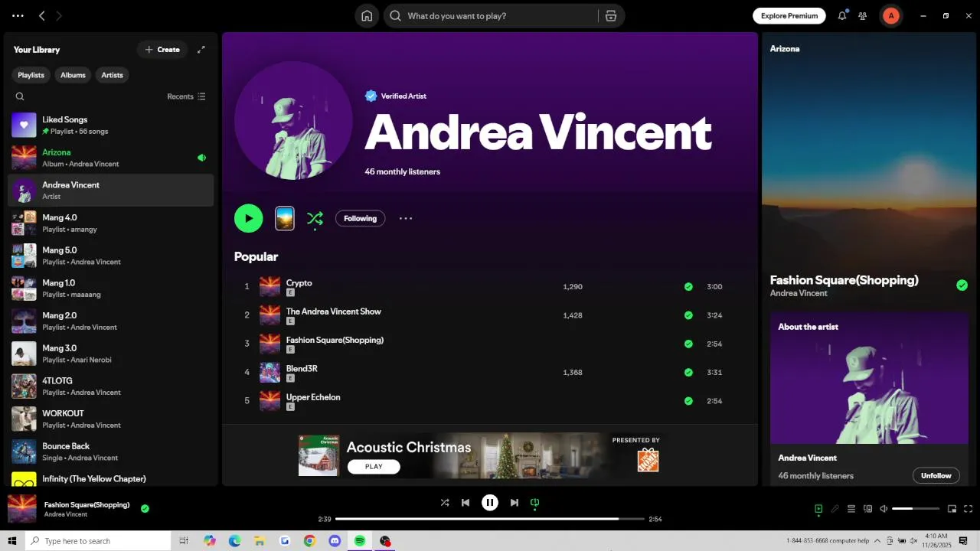Open Andrea Vincent link in Now Playing panel
Viewport: 980px width, 551px height.
click(799, 293)
